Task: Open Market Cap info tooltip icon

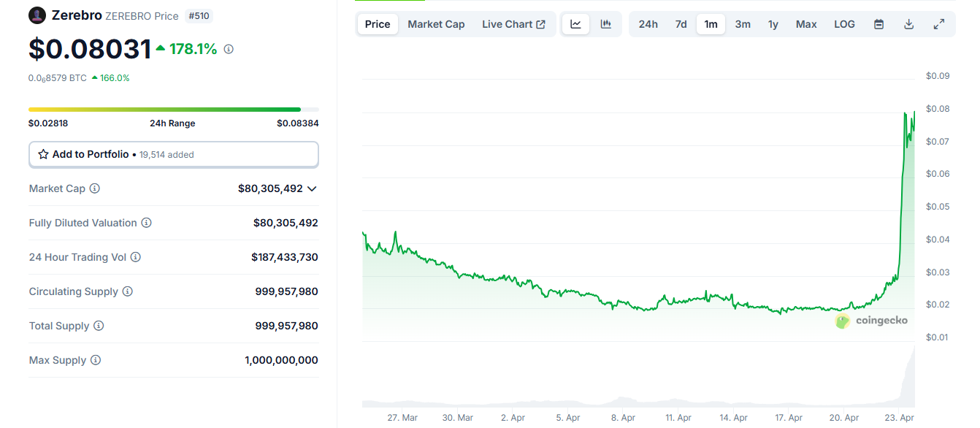Action: [x=94, y=188]
